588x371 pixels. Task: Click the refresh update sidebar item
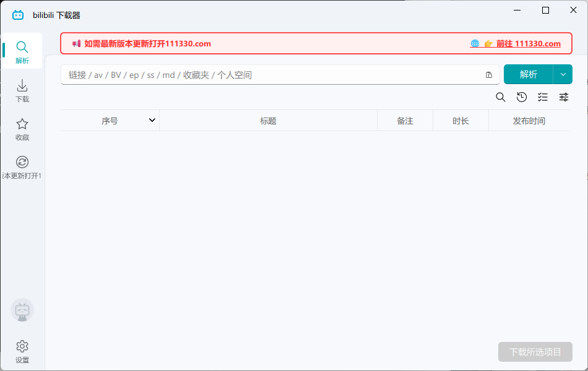[22, 167]
